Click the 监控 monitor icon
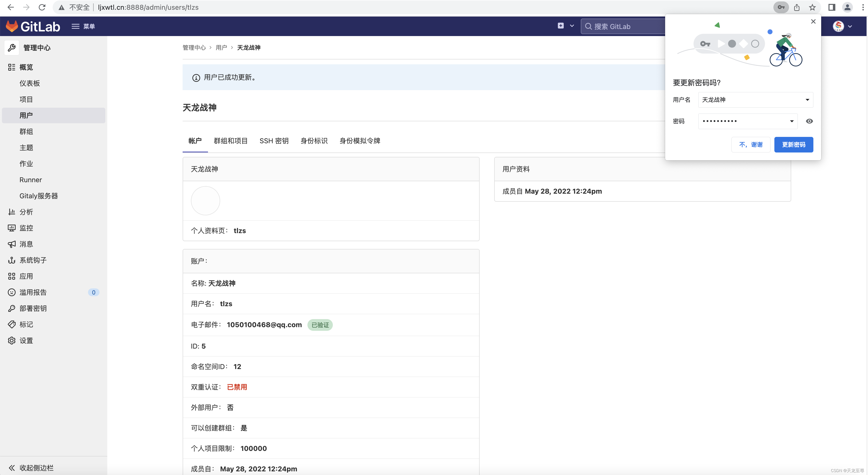This screenshot has width=868, height=475. coord(12,228)
